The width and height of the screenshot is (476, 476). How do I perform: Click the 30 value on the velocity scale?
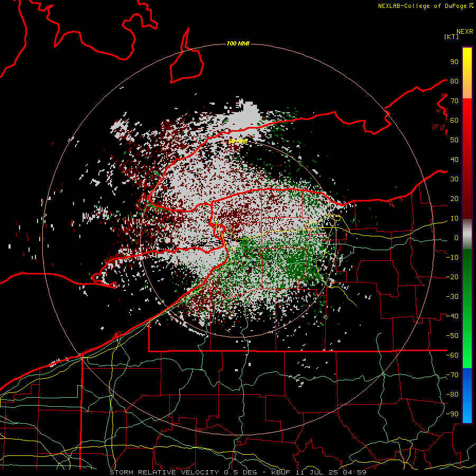coord(454,179)
